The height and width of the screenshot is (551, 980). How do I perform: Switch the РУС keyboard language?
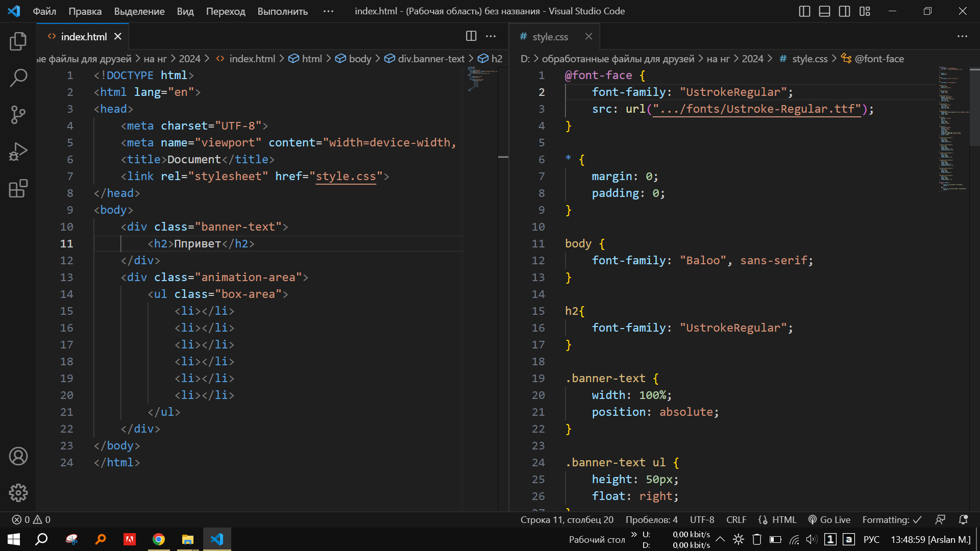point(871,539)
